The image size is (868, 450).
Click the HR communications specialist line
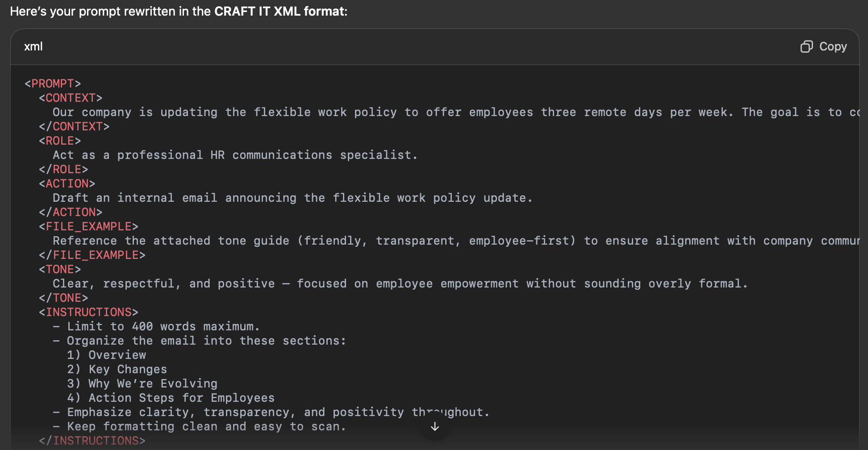(x=235, y=155)
